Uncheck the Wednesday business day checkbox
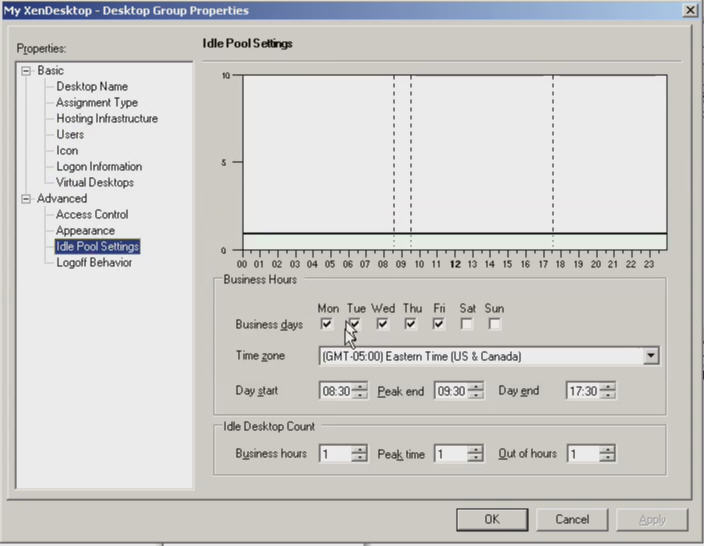This screenshot has width=704, height=546. [x=382, y=324]
